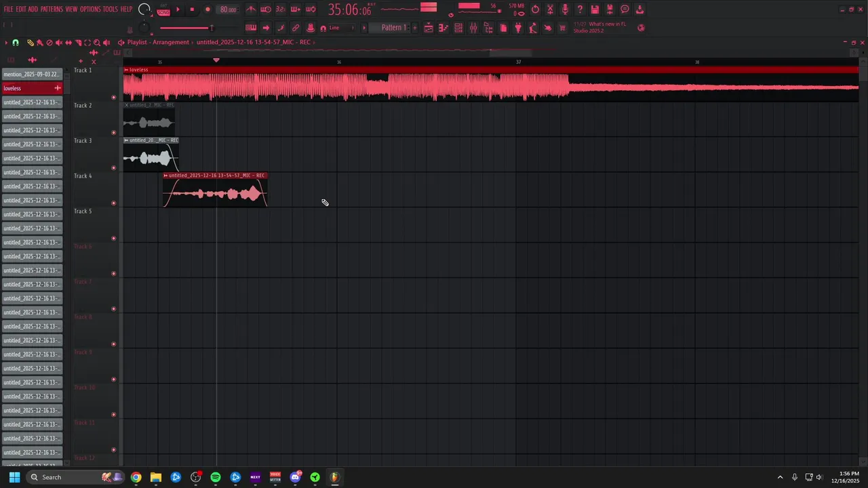
Task: Toggle the record button in transport
Action: 208,9
